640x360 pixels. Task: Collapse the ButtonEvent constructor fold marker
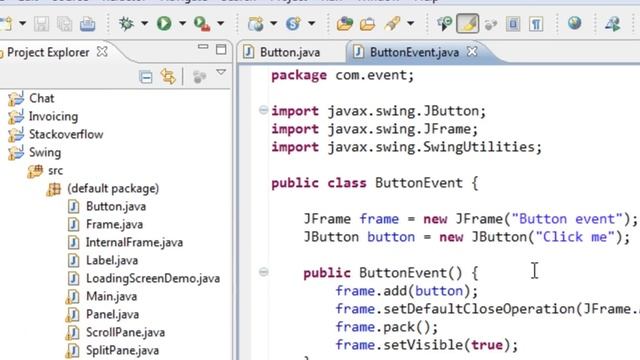(x=263, y=272)
